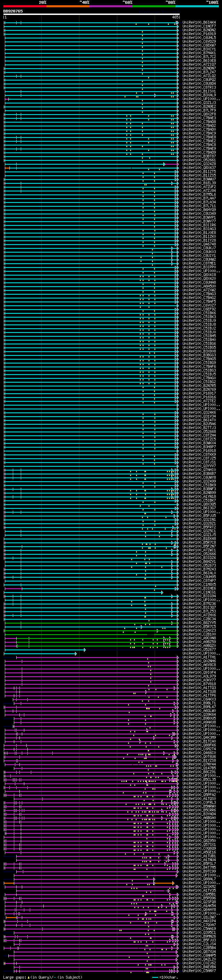Open hit UniRef100_B7M4K1
This screenshot has width=222, height=980.
199,53
